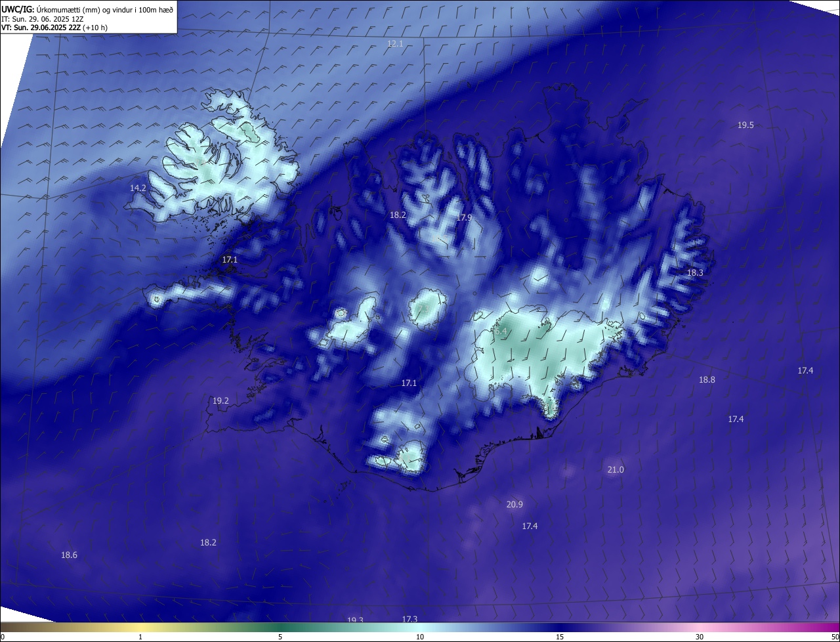This screenshot has width=840, height=642.
Task: Pick the colorbar tick label 30
Action: click(700, 637)
